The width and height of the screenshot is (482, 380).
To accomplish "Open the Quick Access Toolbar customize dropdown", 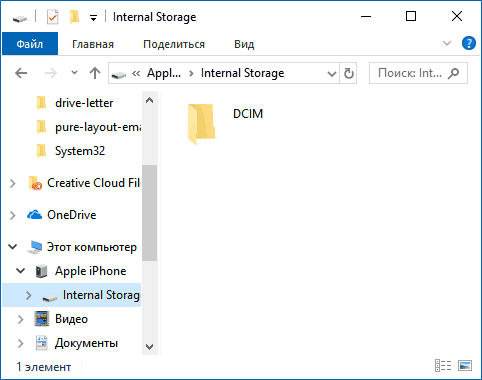I will (94, 18).
